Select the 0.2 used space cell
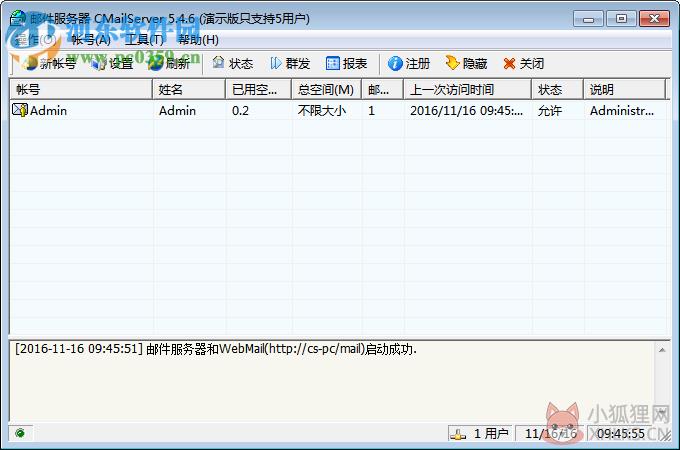 point(240,111)
